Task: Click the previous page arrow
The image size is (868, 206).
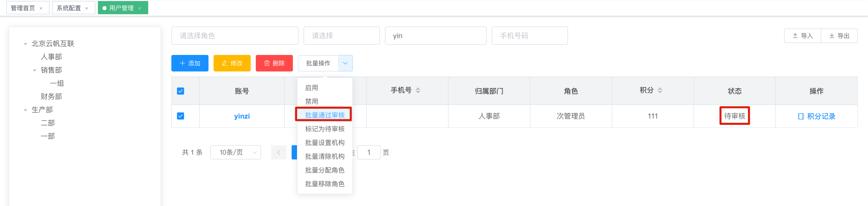Action: (x=279, y=152)
